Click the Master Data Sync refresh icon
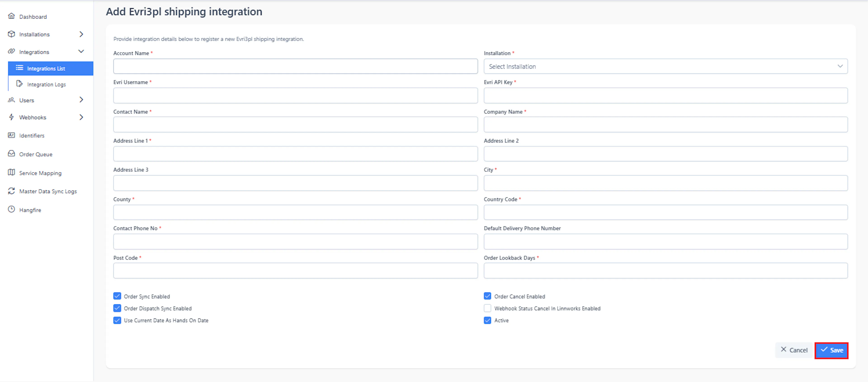This screenshot has height=382, width=868. tap(12, 191)
